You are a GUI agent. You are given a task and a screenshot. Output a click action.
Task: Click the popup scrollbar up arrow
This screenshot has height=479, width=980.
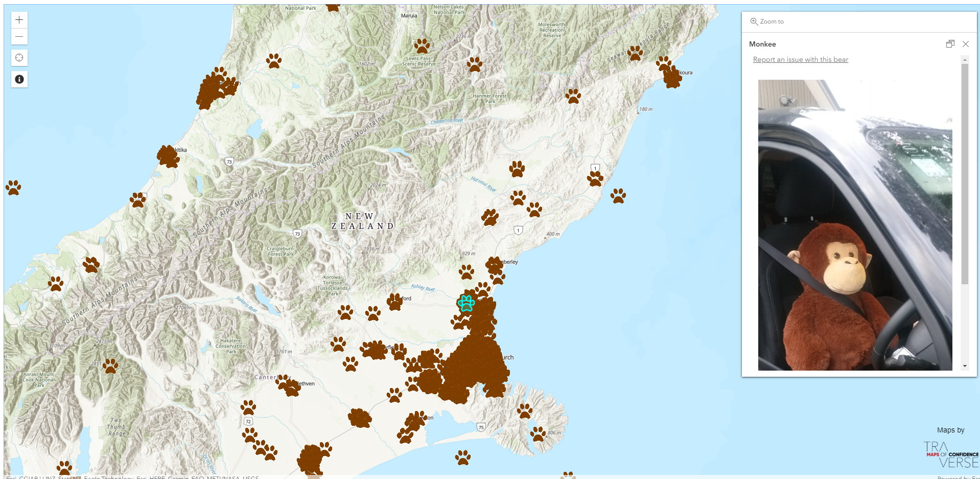pos(965,60)
